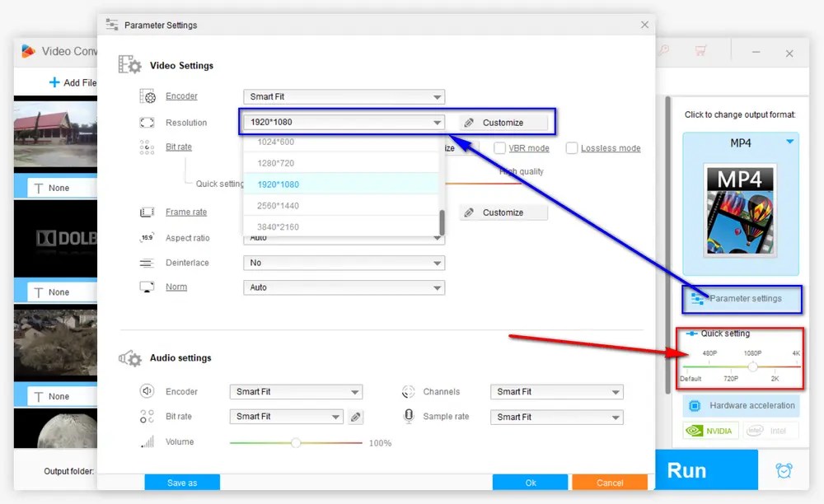Screen dimensions: 824x504
Task: Click the Frame rate film strip icon
Action: click(x=147, y=212)
